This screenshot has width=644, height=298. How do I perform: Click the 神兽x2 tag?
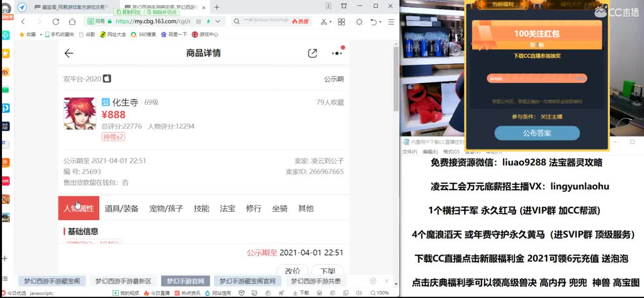113,137
